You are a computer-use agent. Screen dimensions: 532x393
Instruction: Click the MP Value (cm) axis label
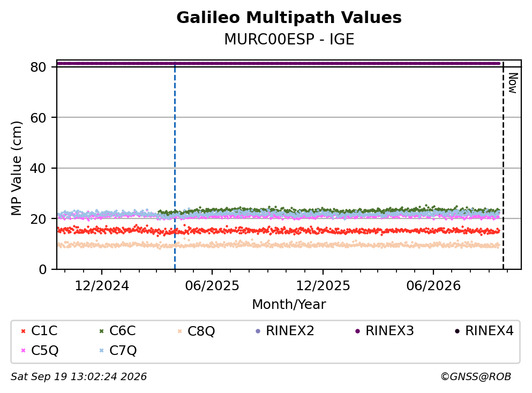[x=16, y=168]
